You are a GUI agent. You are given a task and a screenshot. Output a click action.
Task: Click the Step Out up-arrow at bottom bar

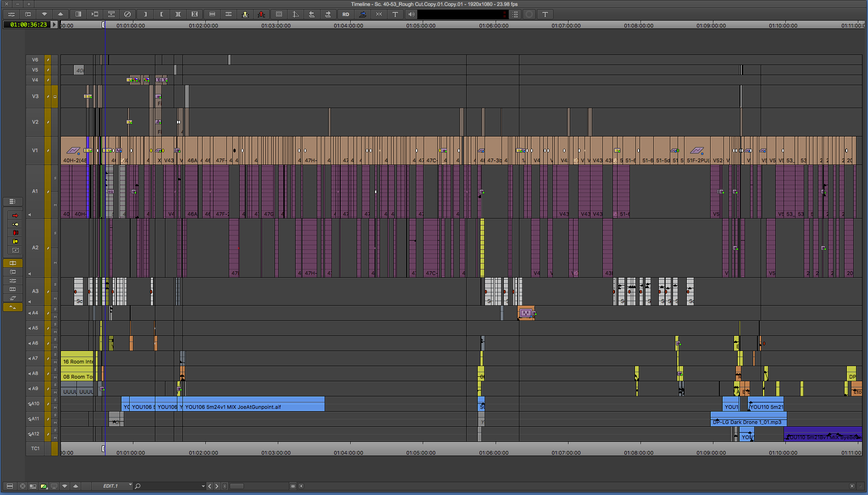coord(76,486)
